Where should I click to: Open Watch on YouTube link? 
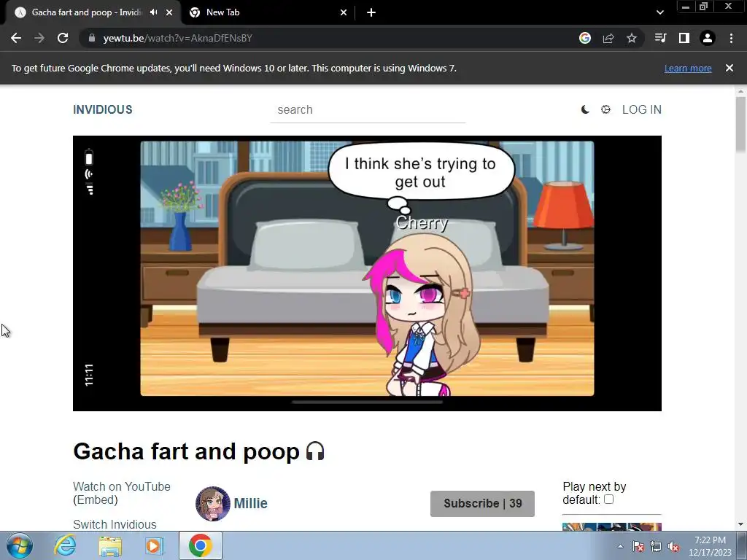(122, 486)
